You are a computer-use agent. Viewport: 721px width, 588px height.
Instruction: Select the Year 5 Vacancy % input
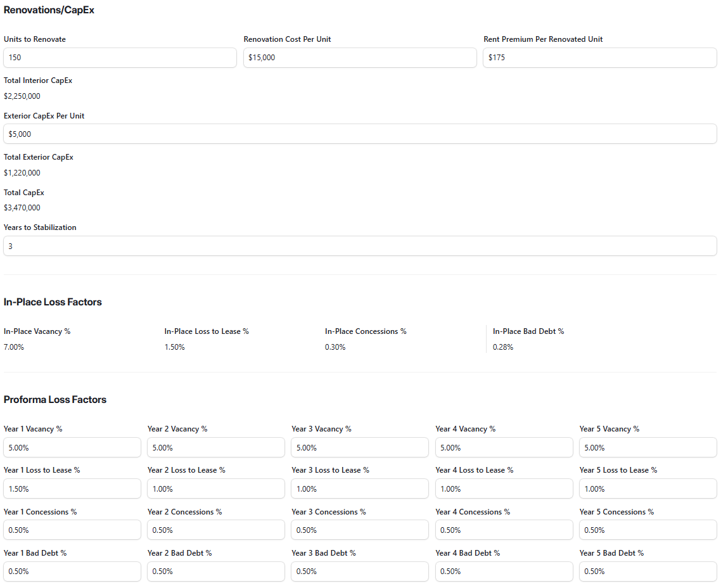click(x=648, y=447)
